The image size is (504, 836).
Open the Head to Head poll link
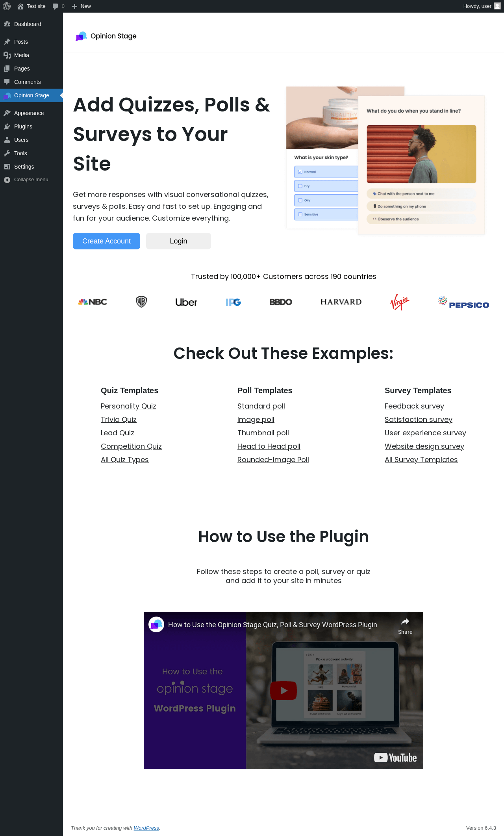(269, 446)
